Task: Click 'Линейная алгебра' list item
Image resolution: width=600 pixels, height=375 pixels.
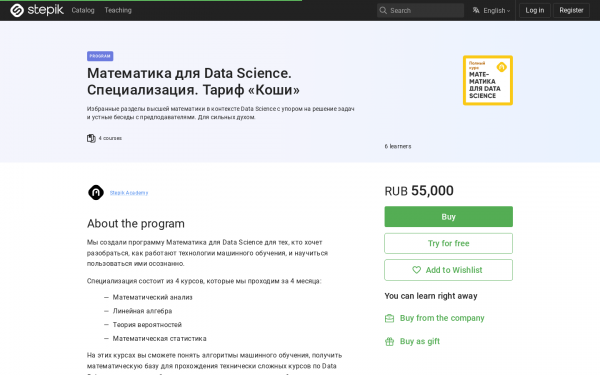Action: click(142, 311)
